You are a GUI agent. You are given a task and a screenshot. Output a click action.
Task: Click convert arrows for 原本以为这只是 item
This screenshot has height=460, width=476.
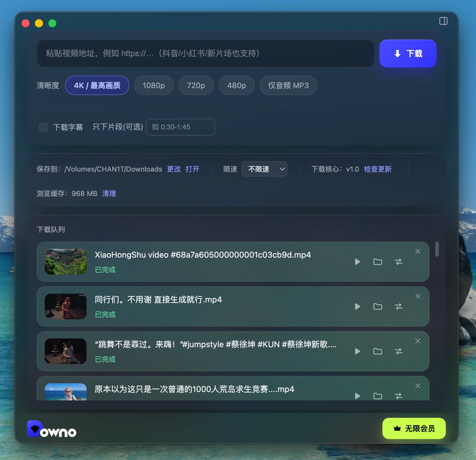399,396
